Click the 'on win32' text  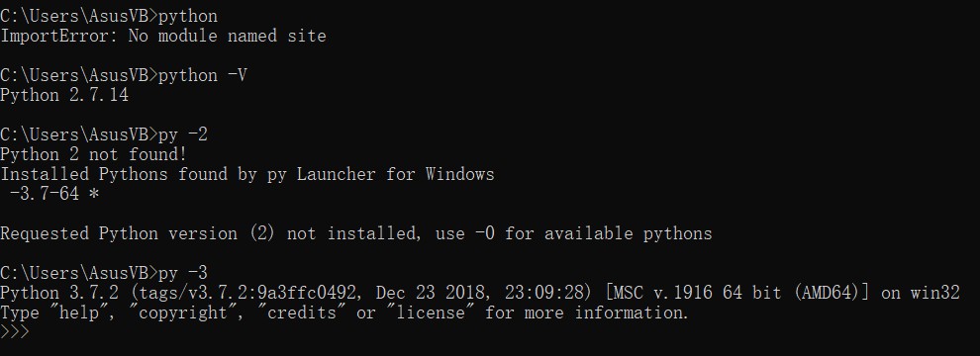(920, 293)
